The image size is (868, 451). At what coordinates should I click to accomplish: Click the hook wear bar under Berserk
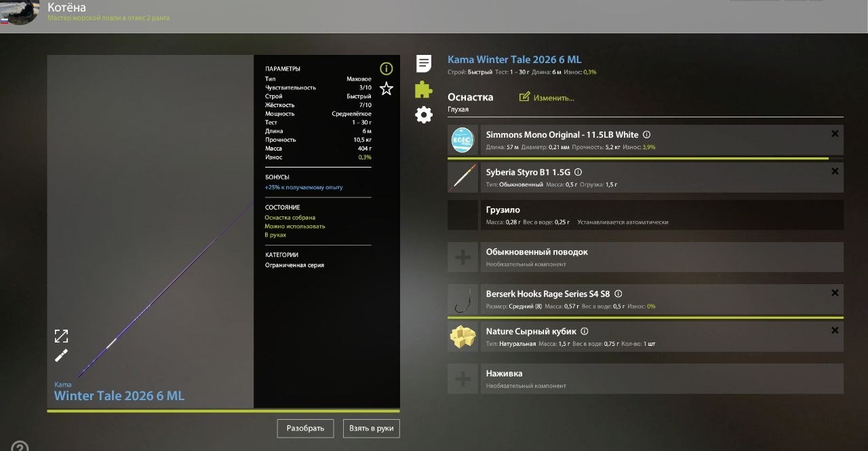(646, 317)
